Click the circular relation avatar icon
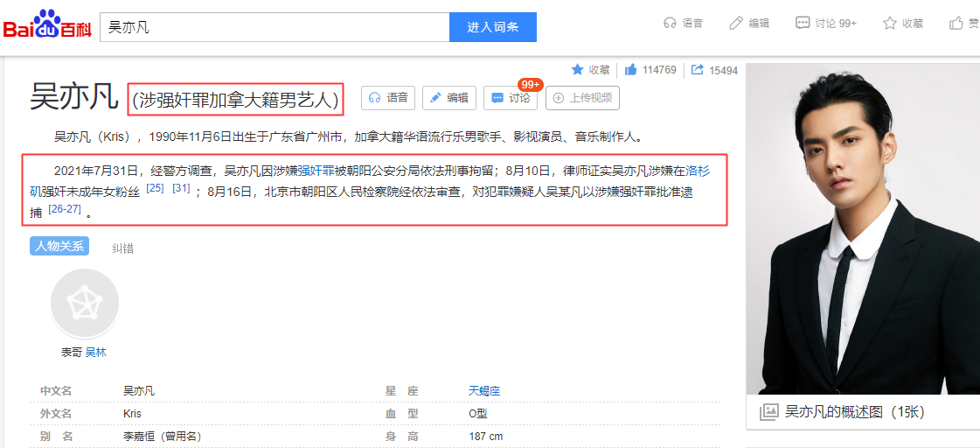 click(x=85, y=303)
